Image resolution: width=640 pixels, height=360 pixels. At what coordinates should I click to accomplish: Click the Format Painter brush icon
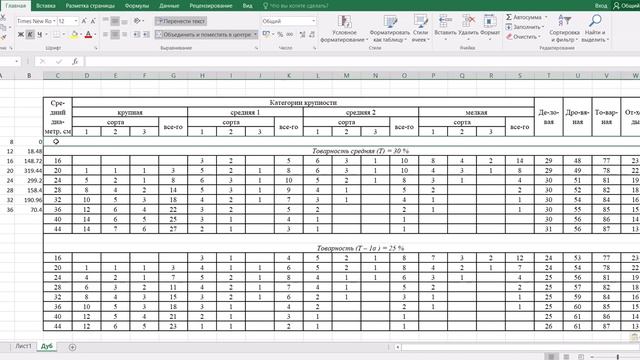click(3, 37)
